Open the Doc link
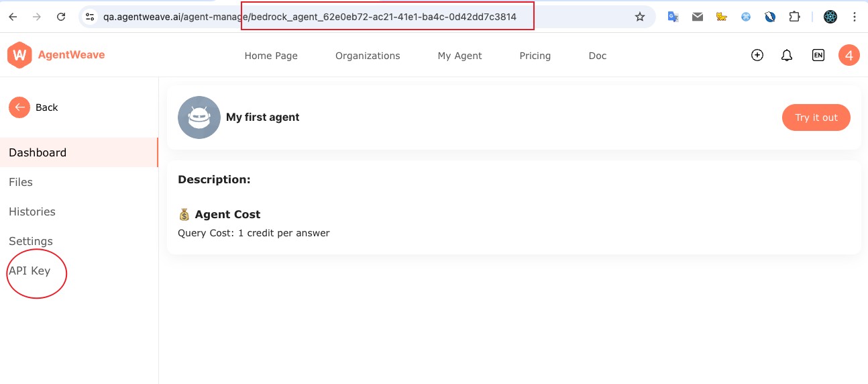Image resolution: width=868 pixels, height=384 pixels. point(598,56)
